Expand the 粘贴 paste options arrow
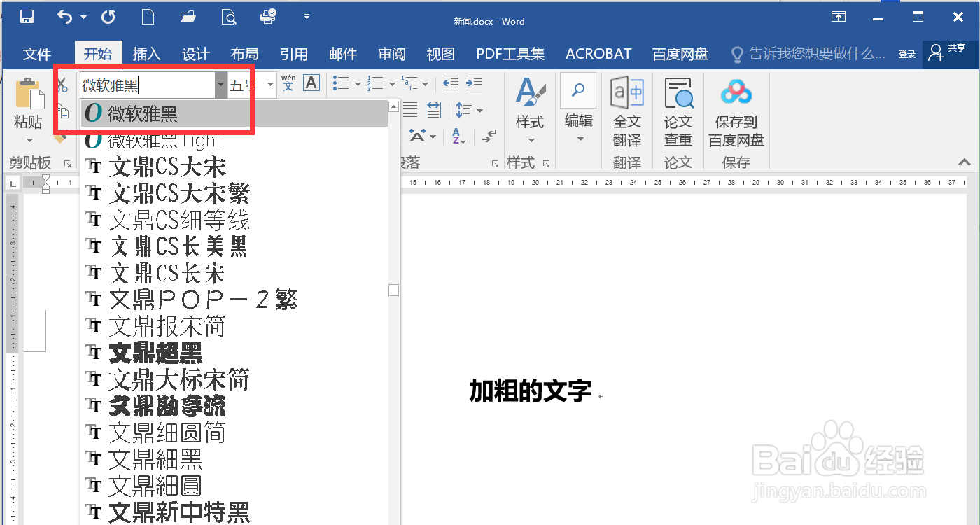980x525 pixels. coord(29,140)
